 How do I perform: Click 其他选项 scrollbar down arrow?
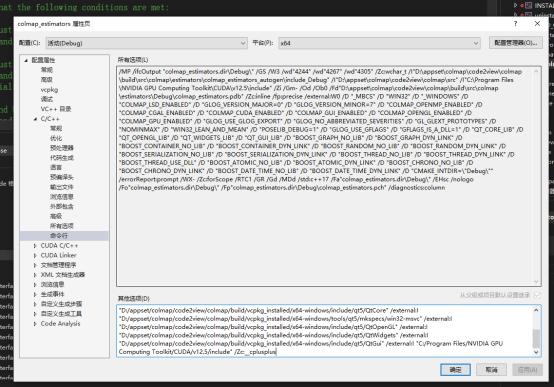point(536,352)
